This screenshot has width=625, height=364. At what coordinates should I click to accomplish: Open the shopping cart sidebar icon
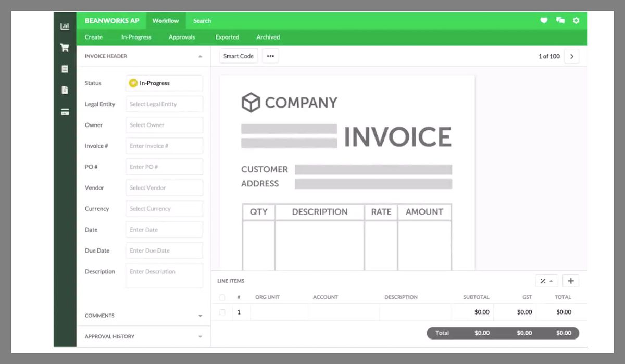65,47
